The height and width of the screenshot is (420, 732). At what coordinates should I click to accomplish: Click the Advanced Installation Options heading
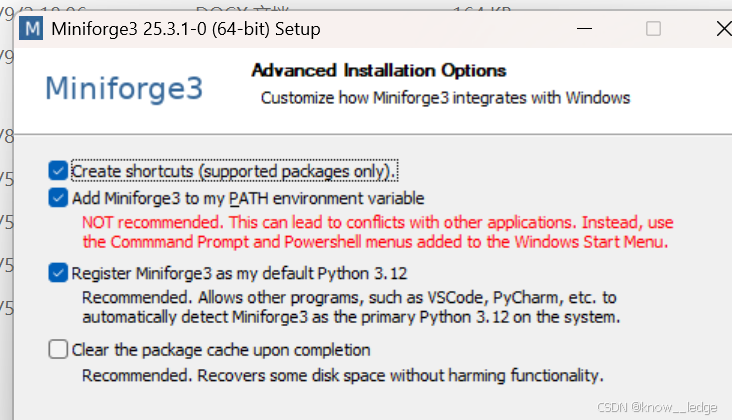[379, 70]
